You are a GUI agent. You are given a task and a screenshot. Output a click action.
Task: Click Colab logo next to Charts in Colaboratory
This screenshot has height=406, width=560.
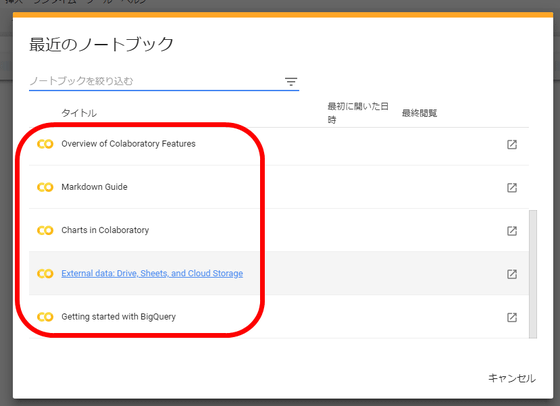45,230
